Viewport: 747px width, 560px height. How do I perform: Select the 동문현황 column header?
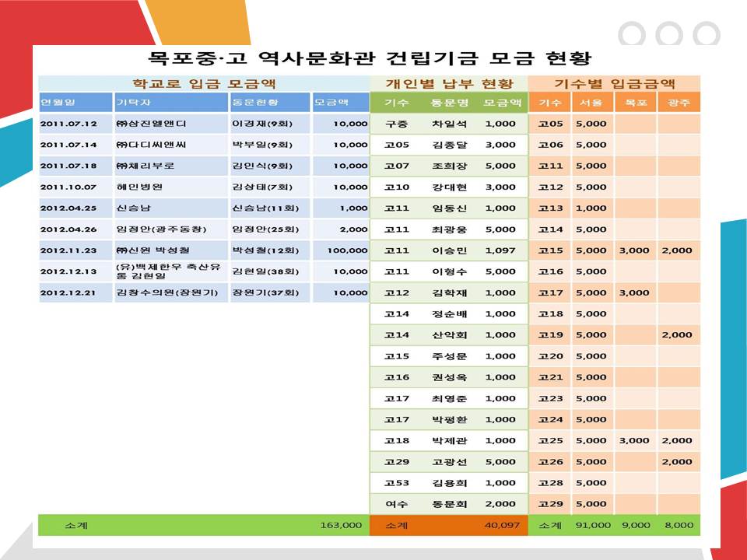tap(269, 103)
